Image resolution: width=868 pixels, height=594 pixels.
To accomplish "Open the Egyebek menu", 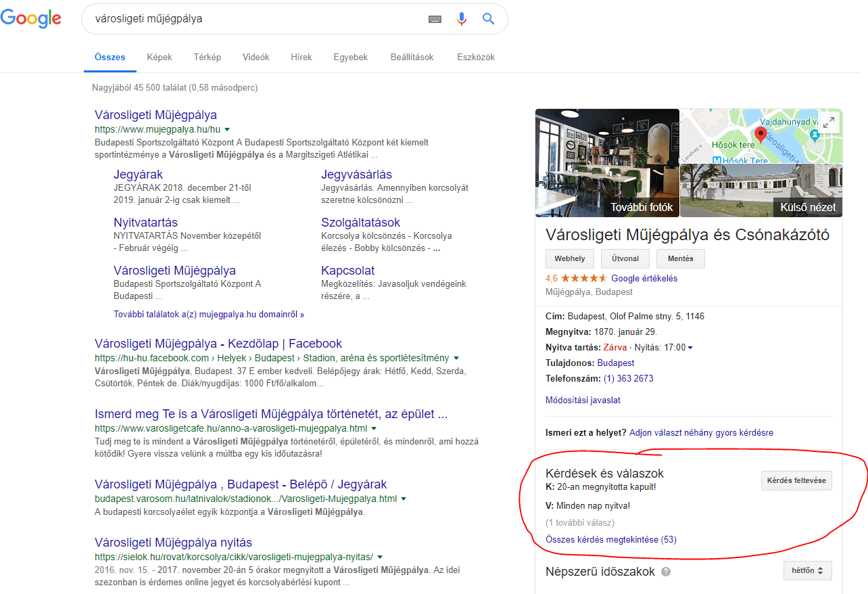I will pyautogui.click(x=351, y=58).
